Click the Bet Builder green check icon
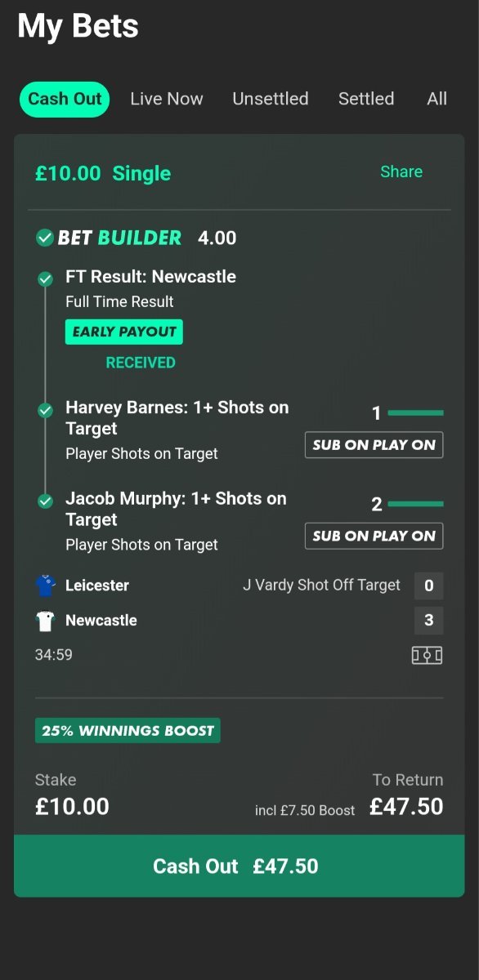Screen dimensions: 479x980 point(45,238)
